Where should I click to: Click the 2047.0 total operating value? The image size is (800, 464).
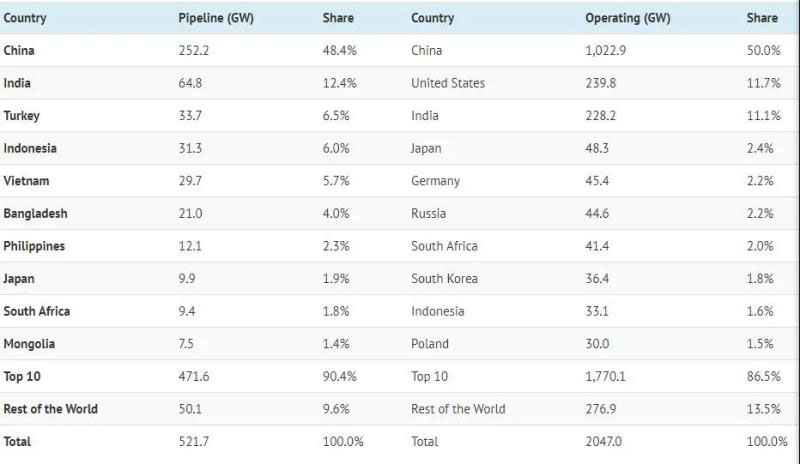click(x=606, y=441)
